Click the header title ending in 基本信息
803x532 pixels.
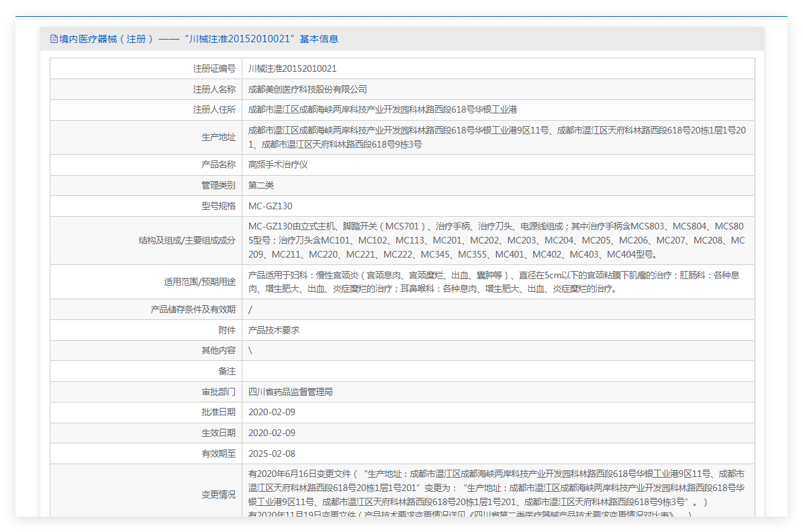[199, 39]
